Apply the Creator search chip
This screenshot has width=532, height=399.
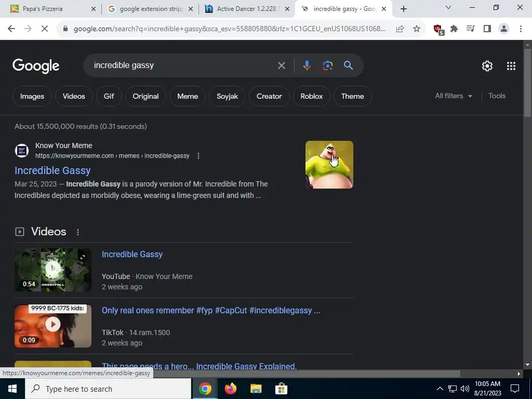coord(269,96)
